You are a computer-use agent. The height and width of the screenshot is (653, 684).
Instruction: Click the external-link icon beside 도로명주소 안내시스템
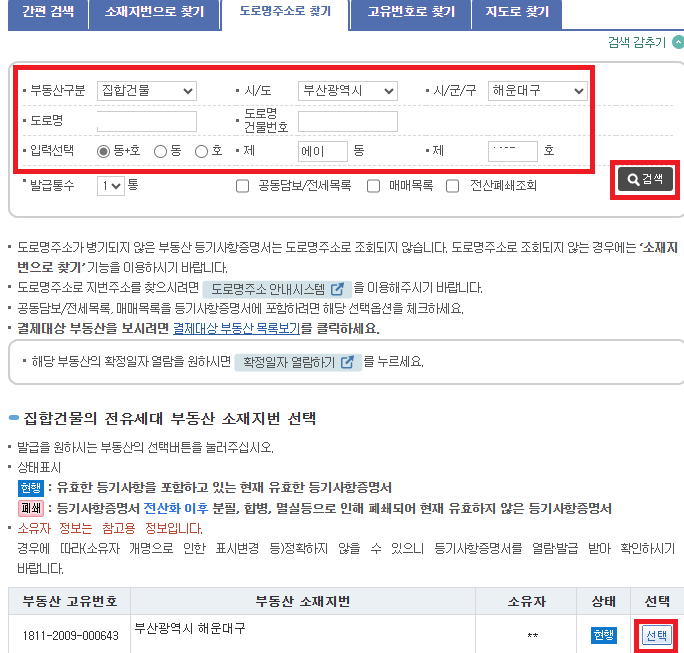(x=337, y=289)
